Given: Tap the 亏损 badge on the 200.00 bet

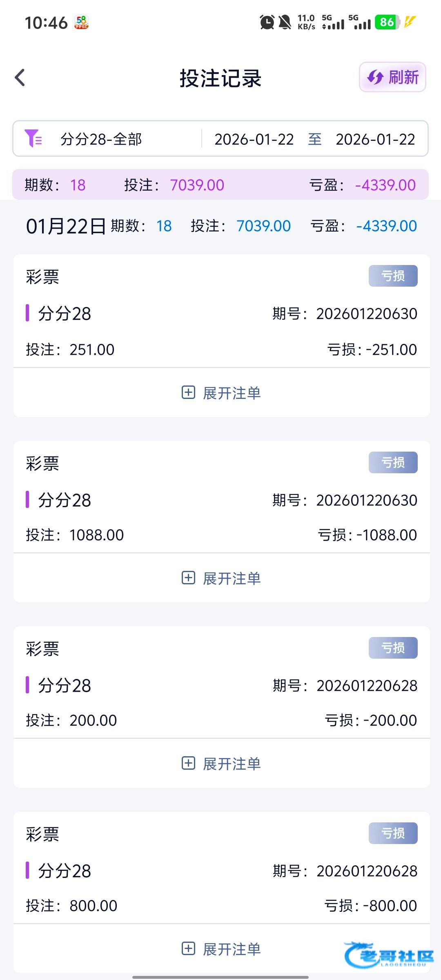Looking at the screenshot, I should click(393, 648).
